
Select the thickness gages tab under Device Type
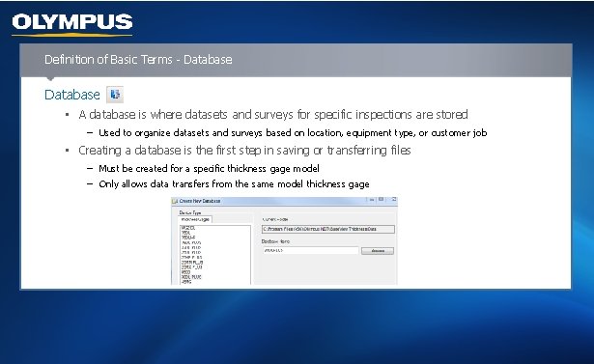195,219
